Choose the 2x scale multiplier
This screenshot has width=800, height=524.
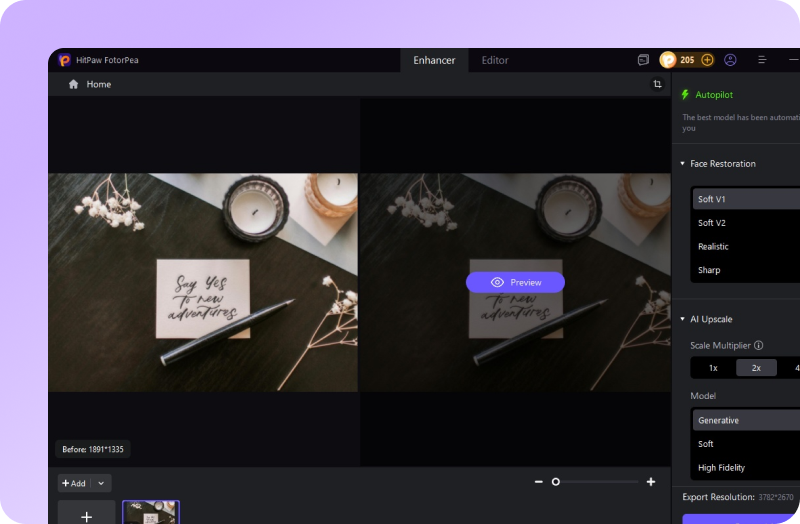pyautogui.click(x=756, y=368)
